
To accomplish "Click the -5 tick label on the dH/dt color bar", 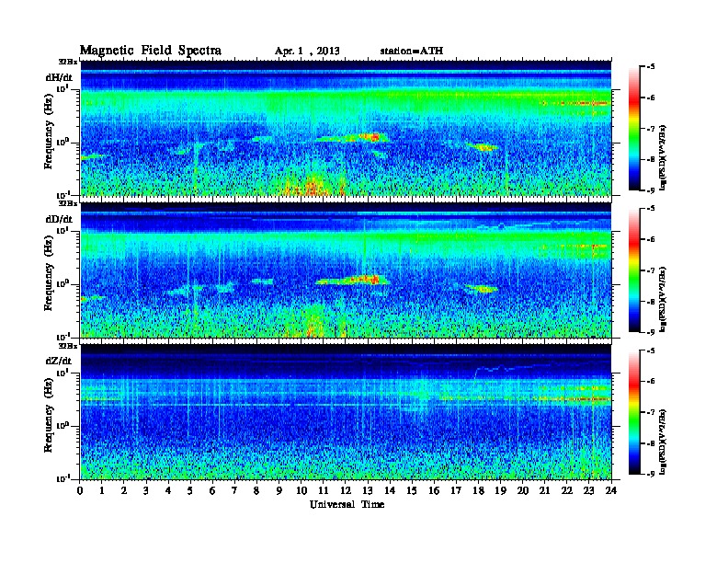I will coord(650,67).
